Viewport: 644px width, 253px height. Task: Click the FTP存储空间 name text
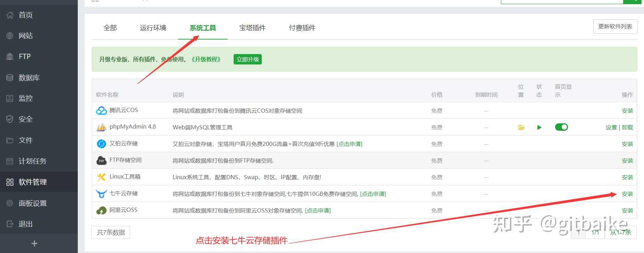point(125,160)
